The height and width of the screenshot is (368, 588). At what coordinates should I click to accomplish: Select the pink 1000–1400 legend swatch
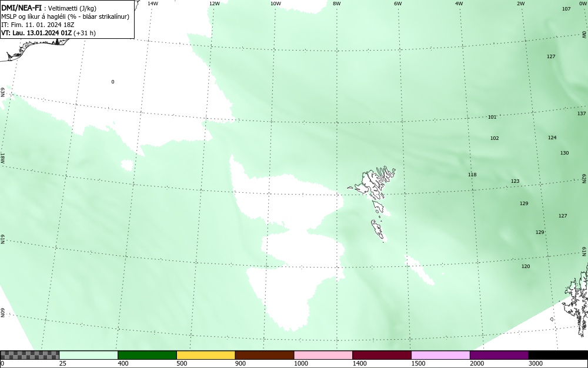click(x=323, y=355)
